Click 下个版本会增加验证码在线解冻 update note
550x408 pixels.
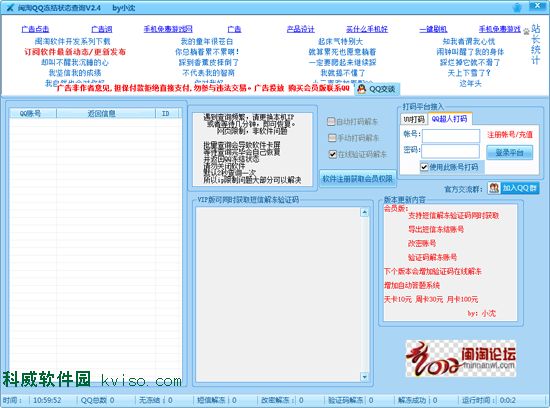click(x=433, y=272)
